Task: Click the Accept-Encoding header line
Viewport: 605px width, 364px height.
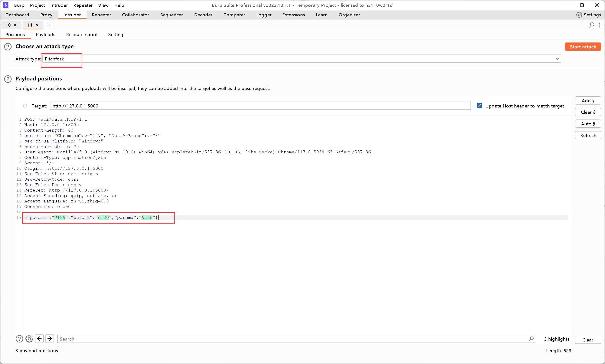Action: (x=71, y=196)
